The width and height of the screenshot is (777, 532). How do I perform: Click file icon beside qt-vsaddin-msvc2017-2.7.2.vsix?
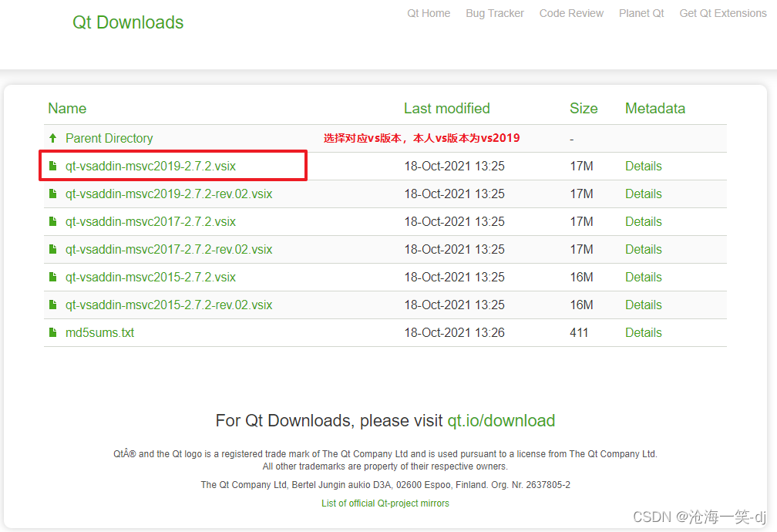click(x=53, y=221)
